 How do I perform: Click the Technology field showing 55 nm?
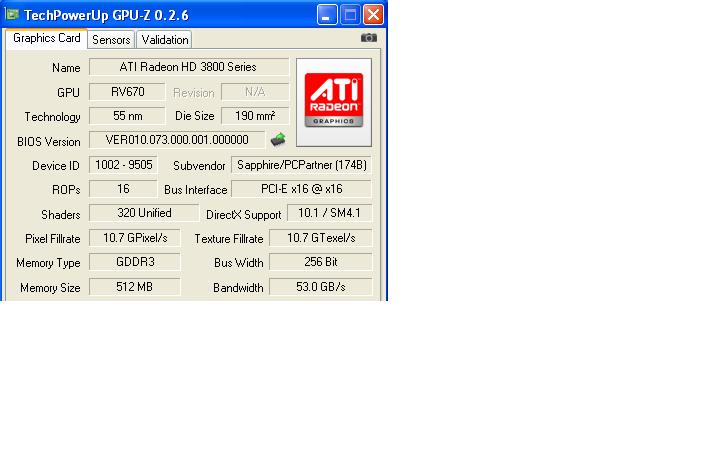point(127,116)
